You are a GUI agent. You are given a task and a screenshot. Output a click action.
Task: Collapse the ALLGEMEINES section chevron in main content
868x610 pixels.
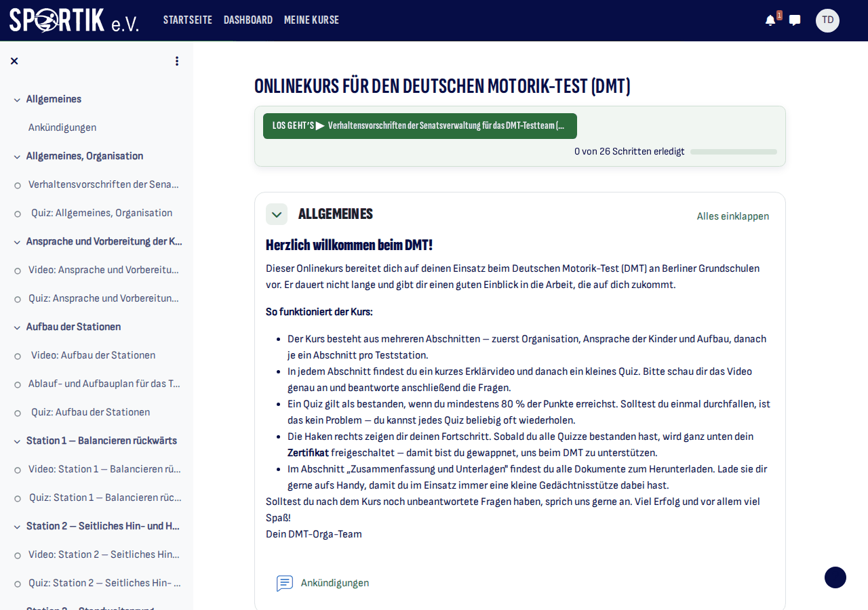coord(277,214)
